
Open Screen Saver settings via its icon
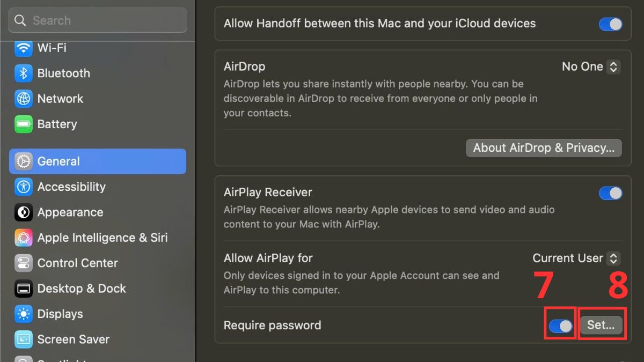[x=23, y=339]
